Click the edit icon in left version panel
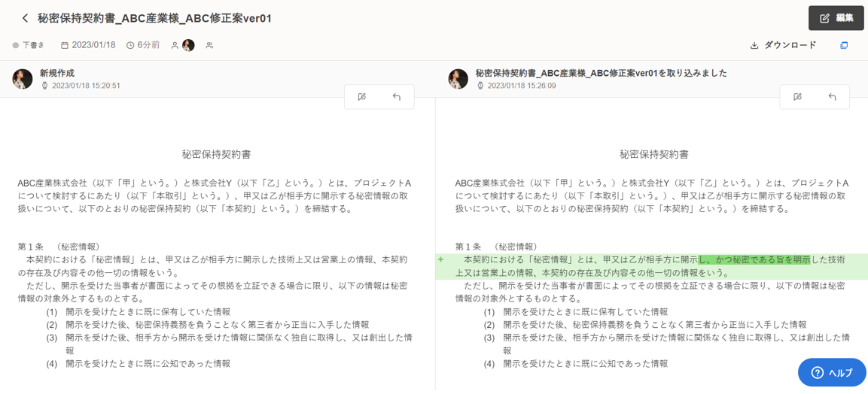This screenshot has height=394, width=868. tap(362, 97)
